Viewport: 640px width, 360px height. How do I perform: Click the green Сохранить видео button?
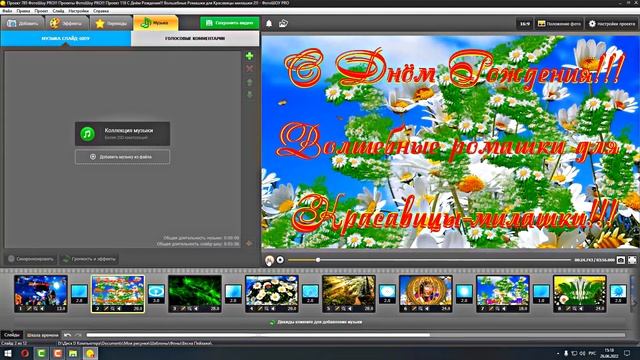[229, 23]
